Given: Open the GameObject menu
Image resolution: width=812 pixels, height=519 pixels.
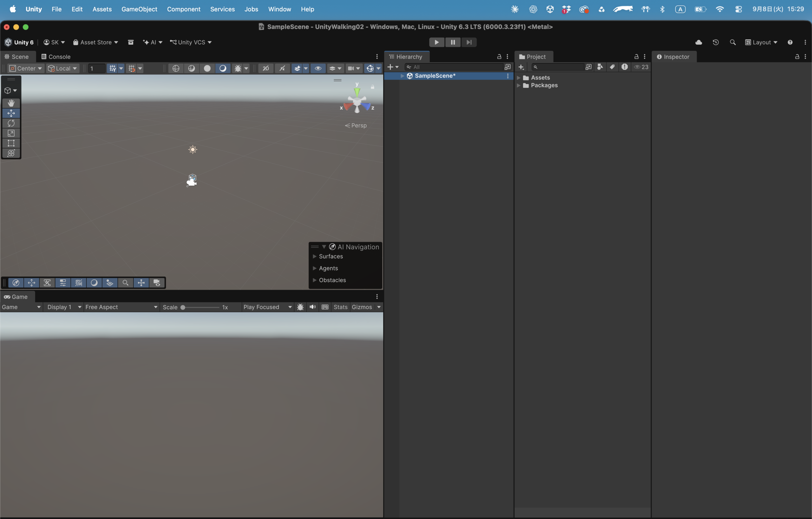Looking at the screenshot, I should click(x=139, y=9).
